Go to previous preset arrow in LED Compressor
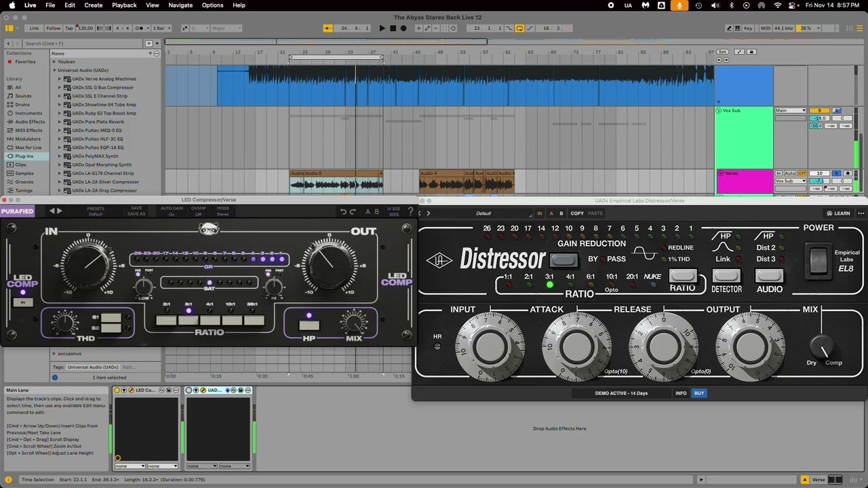 (x=52, y=211)
